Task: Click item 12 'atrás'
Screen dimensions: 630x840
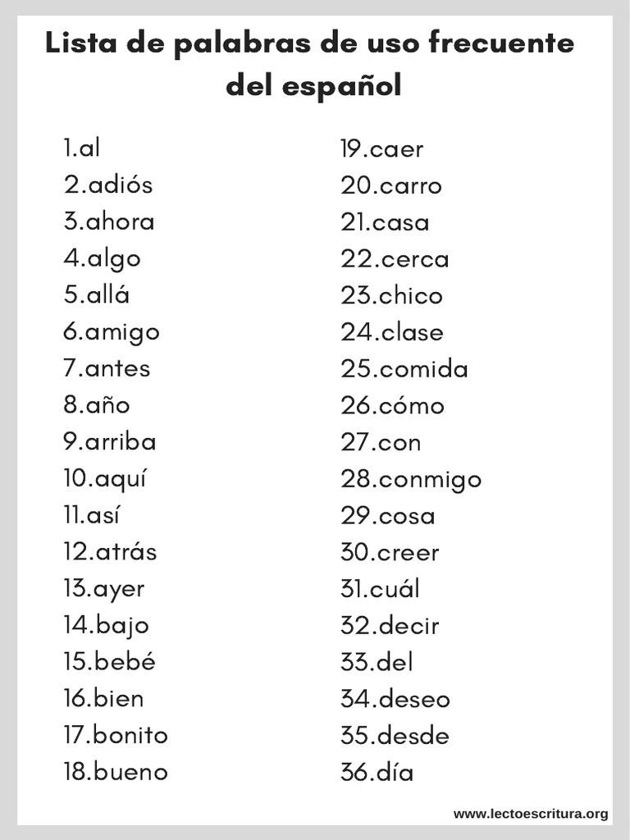Action: click(x=126, y=552)
